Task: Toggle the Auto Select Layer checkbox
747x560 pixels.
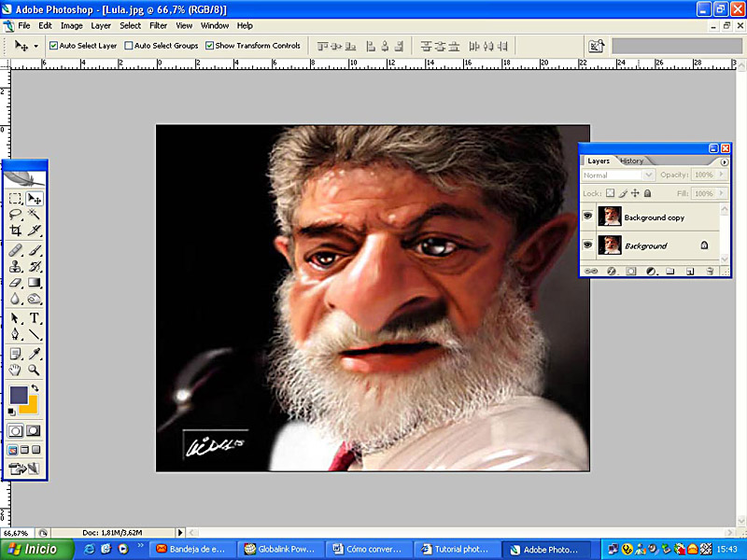Action: (54, 45)
